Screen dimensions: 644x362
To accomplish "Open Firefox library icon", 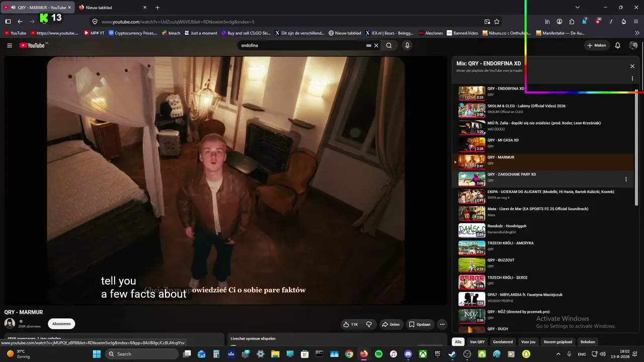I will point(547,22).
